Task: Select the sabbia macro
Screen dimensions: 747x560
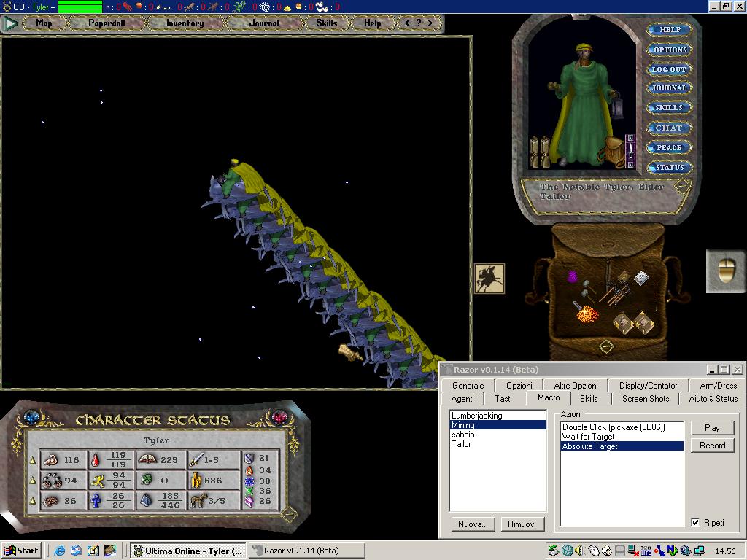Action: coord(498,435)
